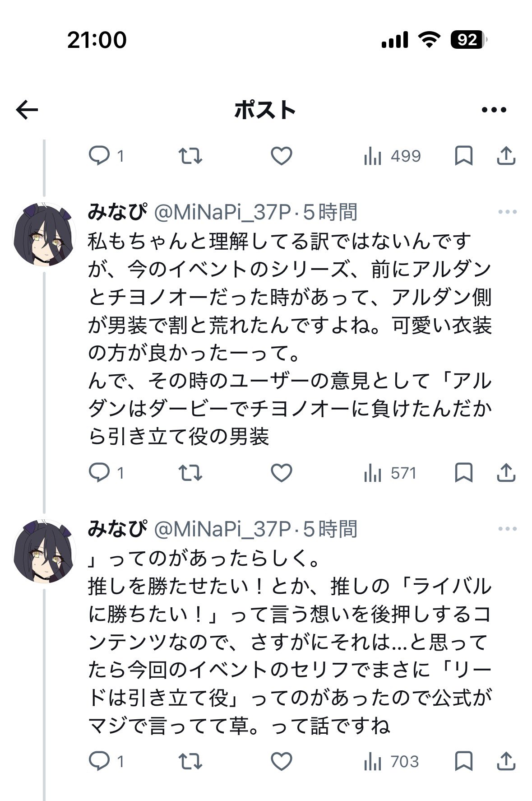Bookmark the post with 571 views
This screenshot has width=532, height=801.
pyautogui.click(x=463, y=473)
